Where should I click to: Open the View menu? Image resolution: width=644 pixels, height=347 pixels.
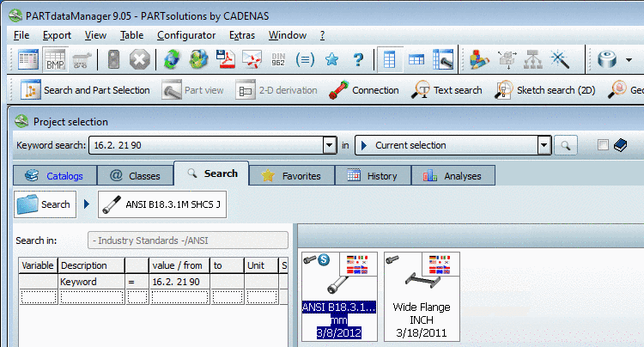point(95,36)
